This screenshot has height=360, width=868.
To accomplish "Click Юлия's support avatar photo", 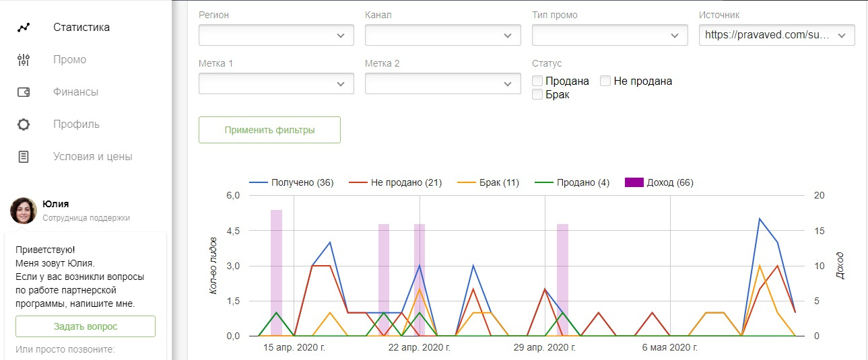I will pos(24,211).
